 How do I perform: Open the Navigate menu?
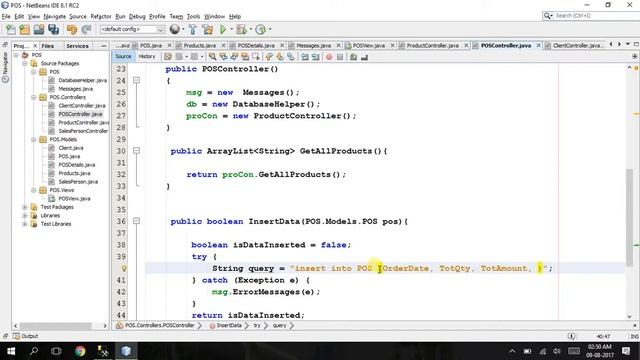[55, 16]
